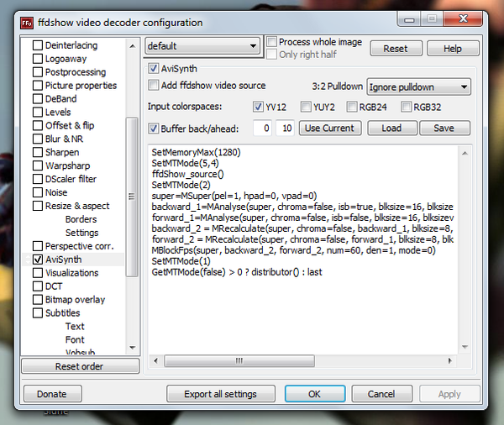Open the default preset dropdown

pyautogui.click(x=202, y=46)
